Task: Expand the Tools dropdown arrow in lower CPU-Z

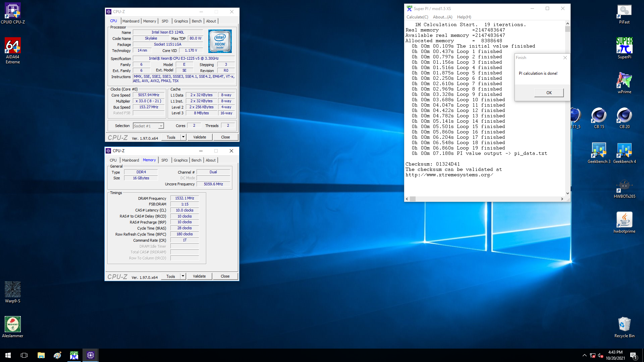Action: click(x=183, y=276)
